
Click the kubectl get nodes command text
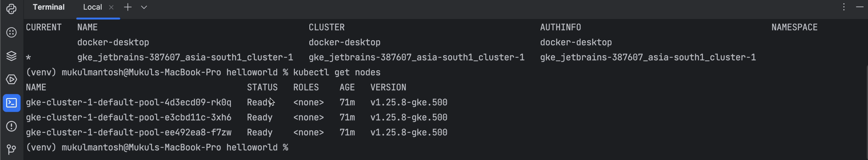click(x=337, y=72)
